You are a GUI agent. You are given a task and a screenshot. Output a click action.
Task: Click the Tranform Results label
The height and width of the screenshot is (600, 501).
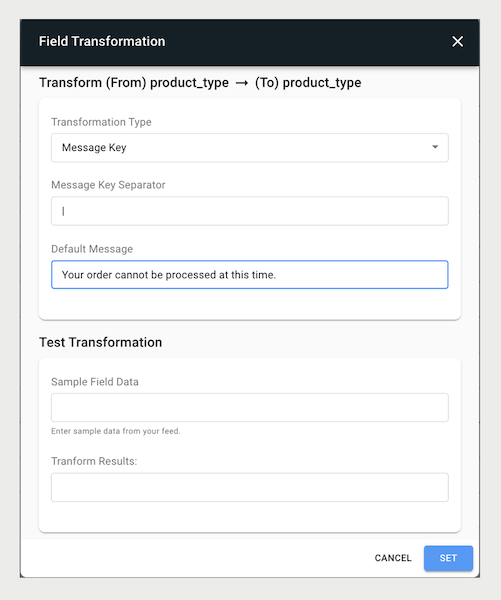tap(94, 461)
